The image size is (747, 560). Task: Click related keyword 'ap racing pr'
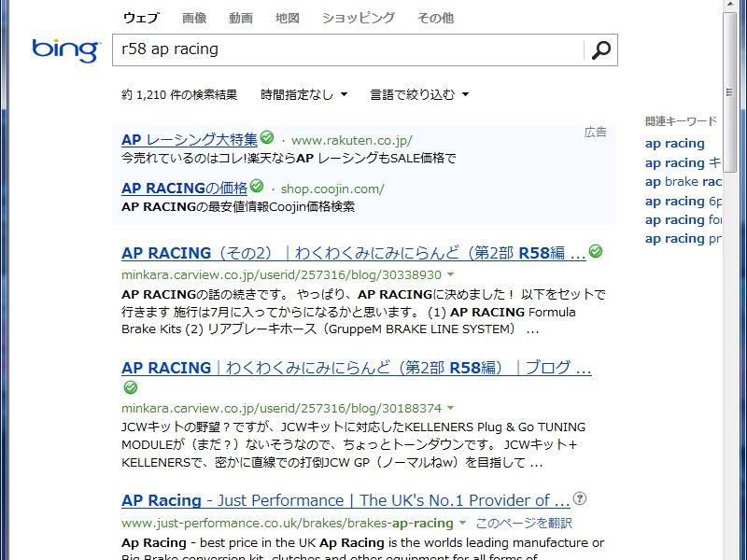point(684,239)
